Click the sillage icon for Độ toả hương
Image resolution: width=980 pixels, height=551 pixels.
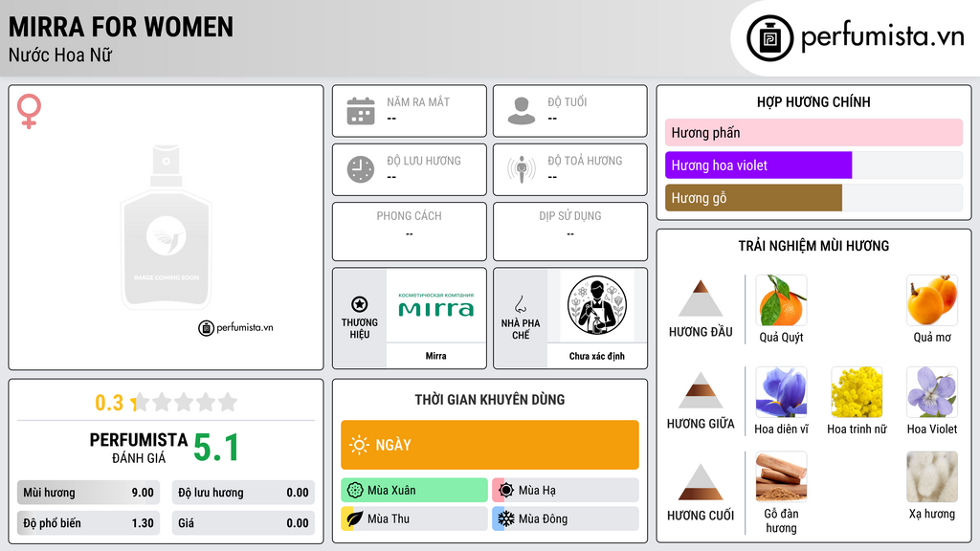point(522,169)
